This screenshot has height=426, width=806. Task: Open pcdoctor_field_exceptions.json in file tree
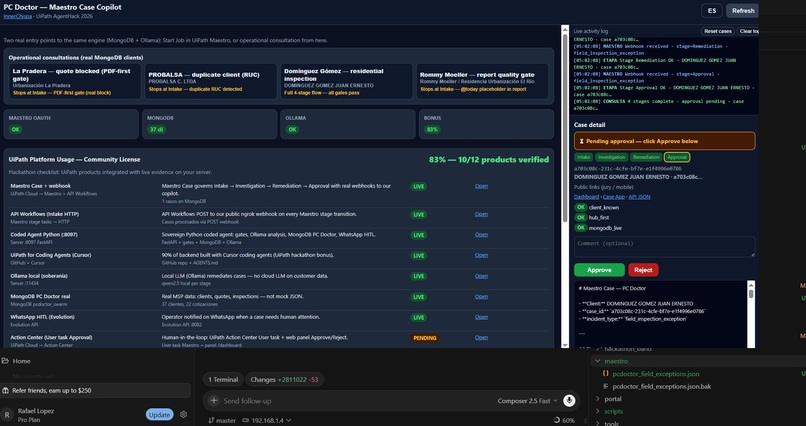pyautogui.click(x=655, y=374)
